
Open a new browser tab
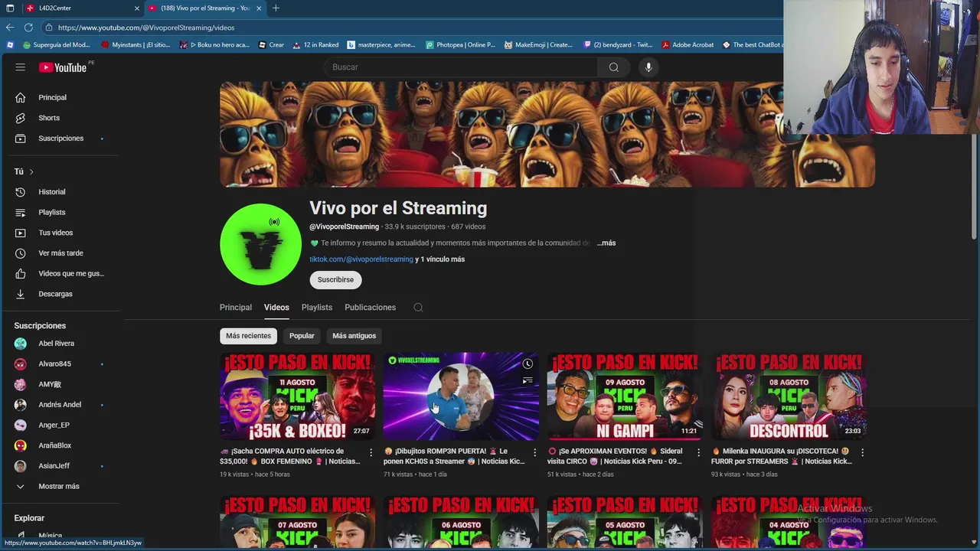pos(276,8)
